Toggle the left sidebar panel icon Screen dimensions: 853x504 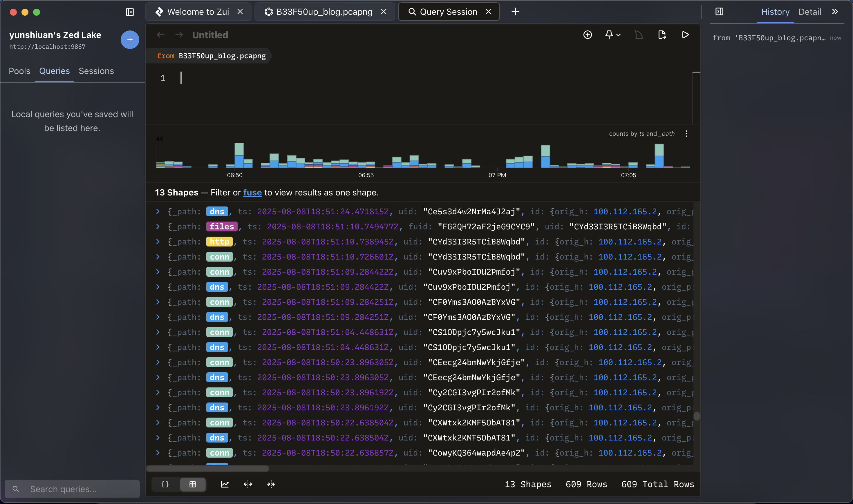point(130,12)
